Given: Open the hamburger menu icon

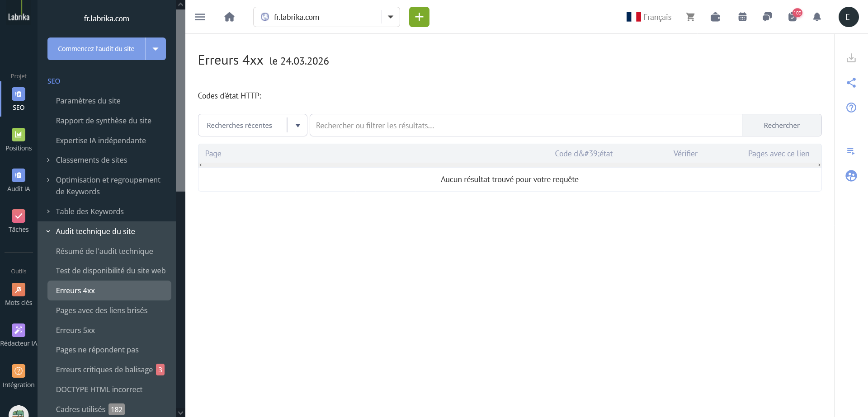Looking at the screenshot, I should point(200,17).
